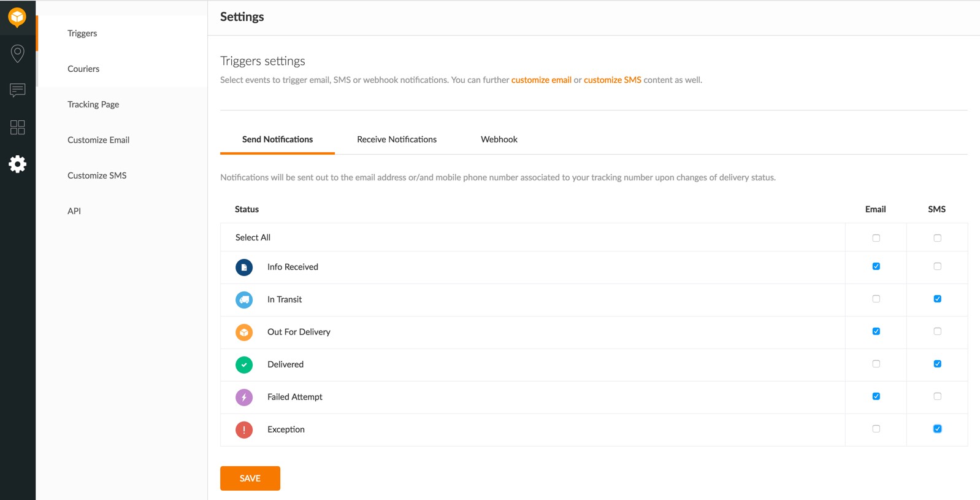This screenshot has width=980, height=500.
Task: Open the chat message sidebar icon
Action: click(17, 90)
